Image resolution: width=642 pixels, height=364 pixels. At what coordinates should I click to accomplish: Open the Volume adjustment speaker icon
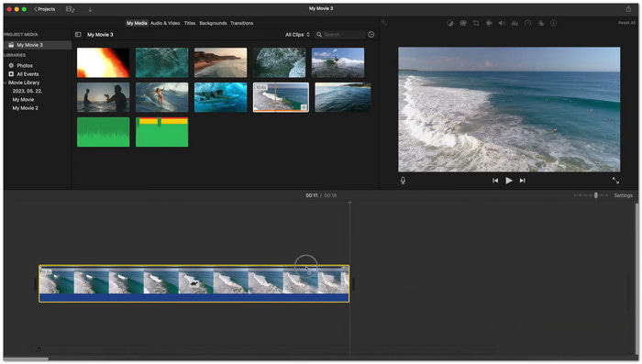[502, 23]
